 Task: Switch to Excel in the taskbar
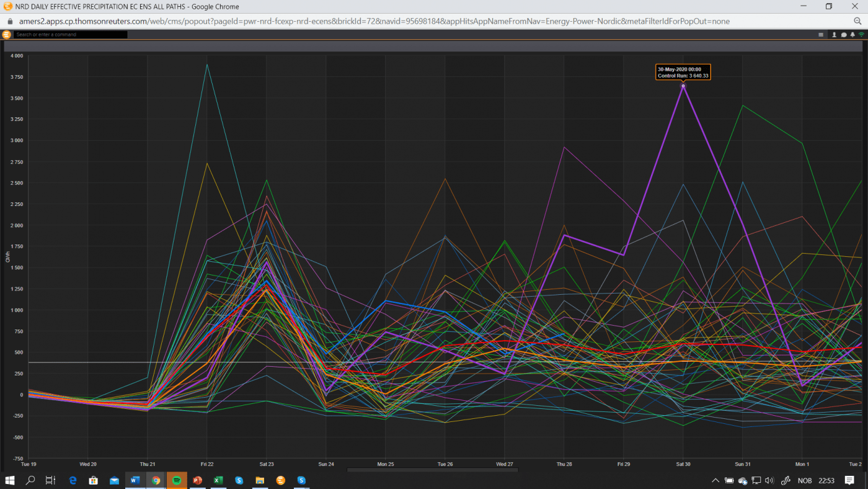tap(218, 480)
